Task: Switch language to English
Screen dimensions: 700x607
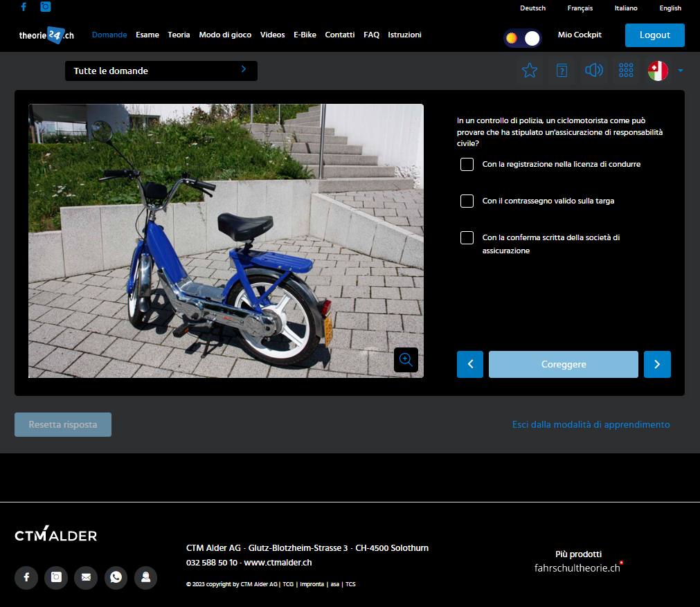Action: (670, 8)
